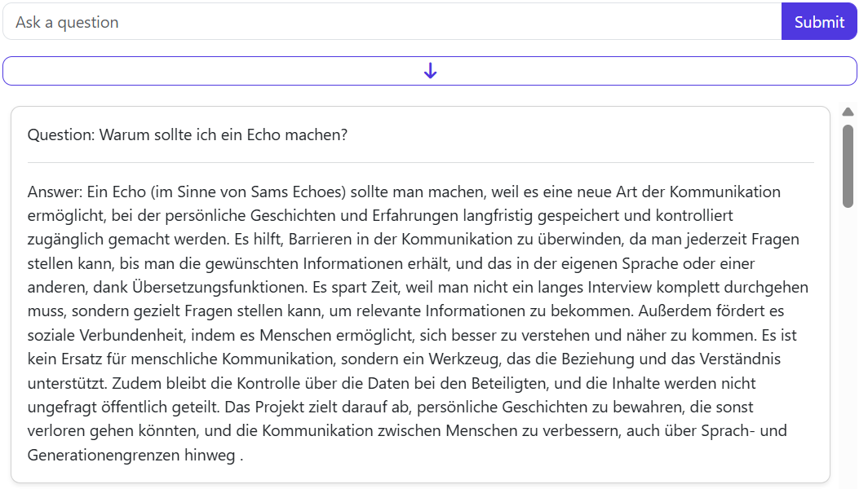Click the 'Question:' label in the card
This screenshot has height=489, width=868.
(x=61, y=134)
